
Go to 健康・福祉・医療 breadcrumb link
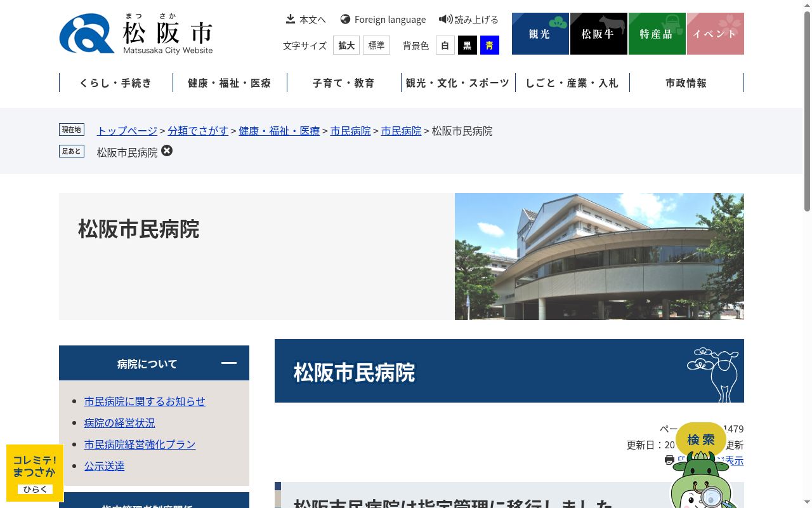pyautogui.click(x=279, y=131)
